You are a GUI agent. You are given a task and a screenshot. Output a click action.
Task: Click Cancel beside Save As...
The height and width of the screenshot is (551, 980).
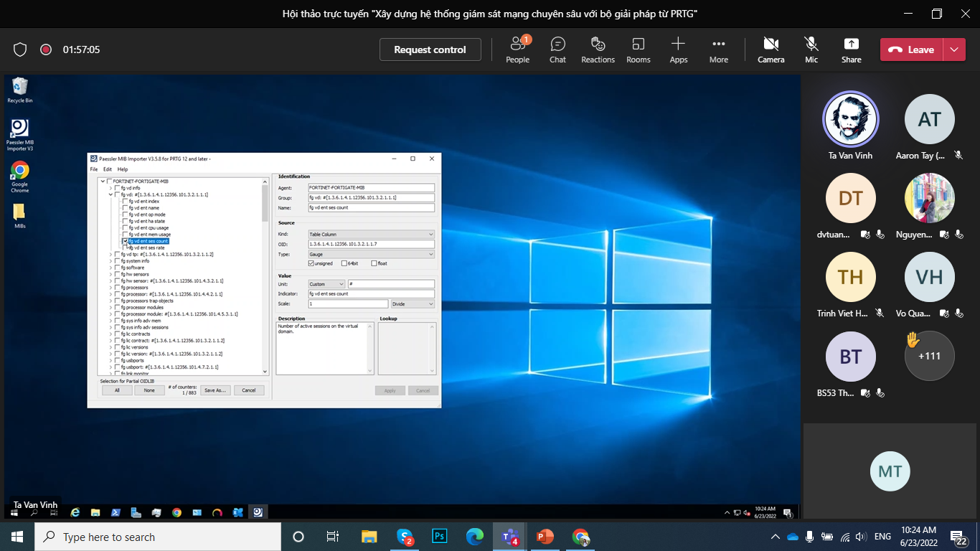(249, 390)
